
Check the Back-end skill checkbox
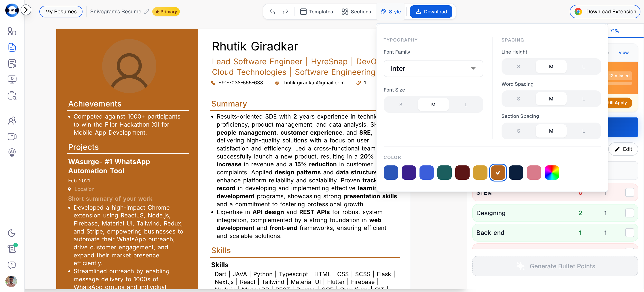pos(629,232)
